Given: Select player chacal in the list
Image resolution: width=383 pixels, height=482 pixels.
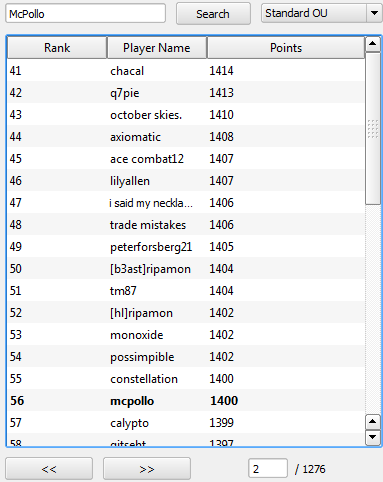Looking at the screenshot, I should (x=186, y=71).
